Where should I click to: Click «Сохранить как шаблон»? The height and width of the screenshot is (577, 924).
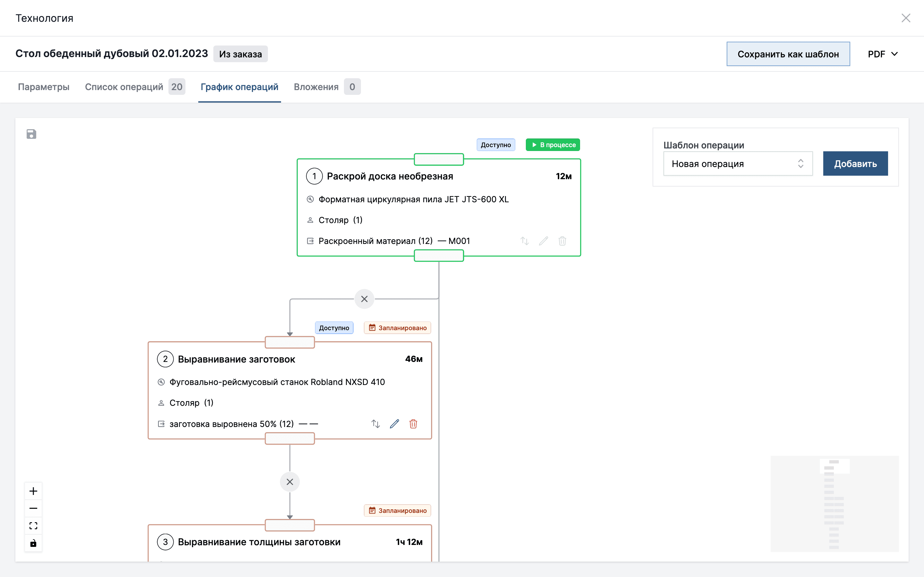coord(788,54)
